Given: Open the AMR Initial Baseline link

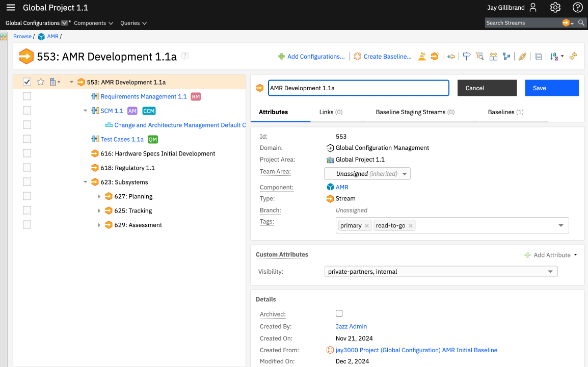Looking at the screenshot, I should 416,350.
